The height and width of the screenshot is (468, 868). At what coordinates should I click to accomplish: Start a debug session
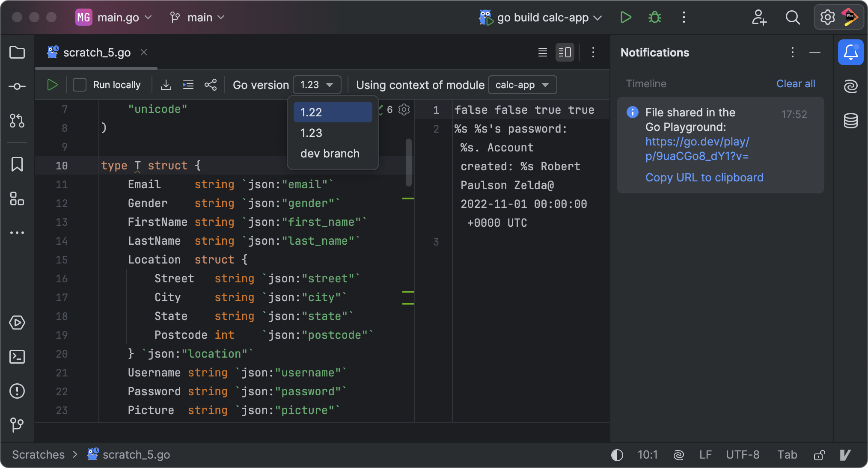pyautogui.click(x=654, y=17)
